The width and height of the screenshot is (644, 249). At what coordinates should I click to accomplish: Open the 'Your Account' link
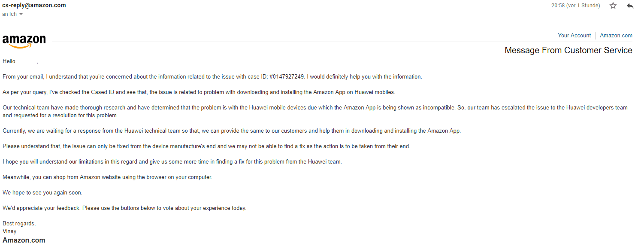[574, 35]
